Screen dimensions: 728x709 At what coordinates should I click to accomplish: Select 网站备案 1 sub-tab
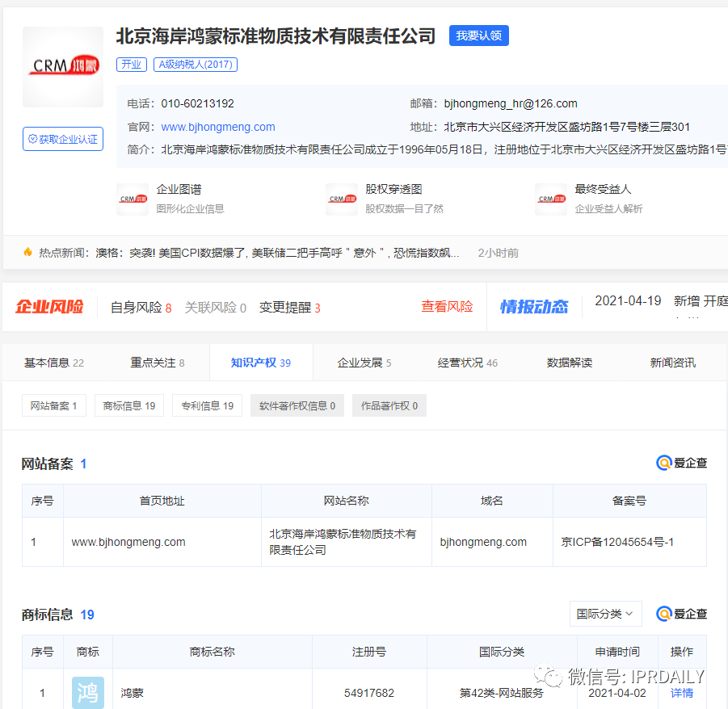(x=54, y=406)
